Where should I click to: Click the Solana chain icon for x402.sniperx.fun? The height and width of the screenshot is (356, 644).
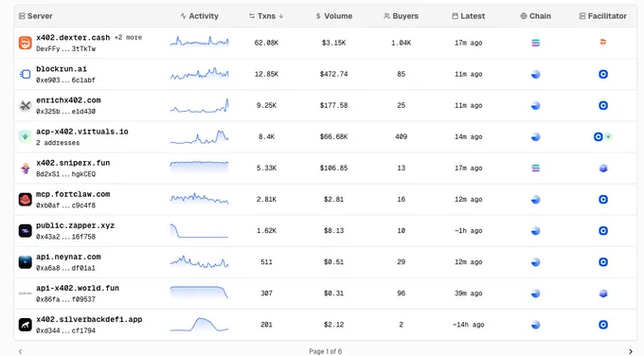click(x=536, y=169)
